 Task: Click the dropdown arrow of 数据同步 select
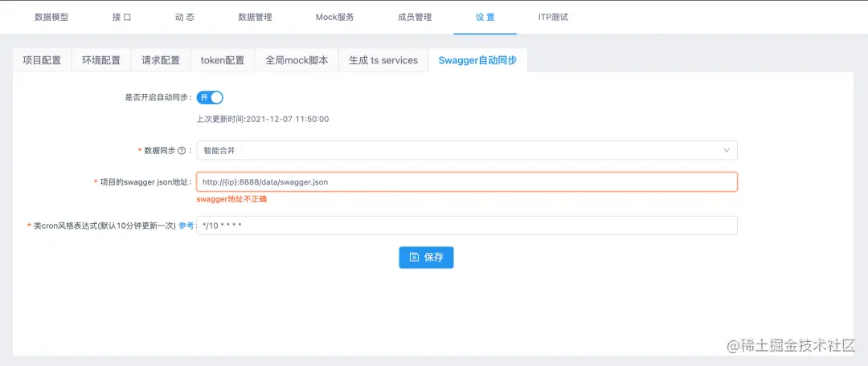coord(727,150)
